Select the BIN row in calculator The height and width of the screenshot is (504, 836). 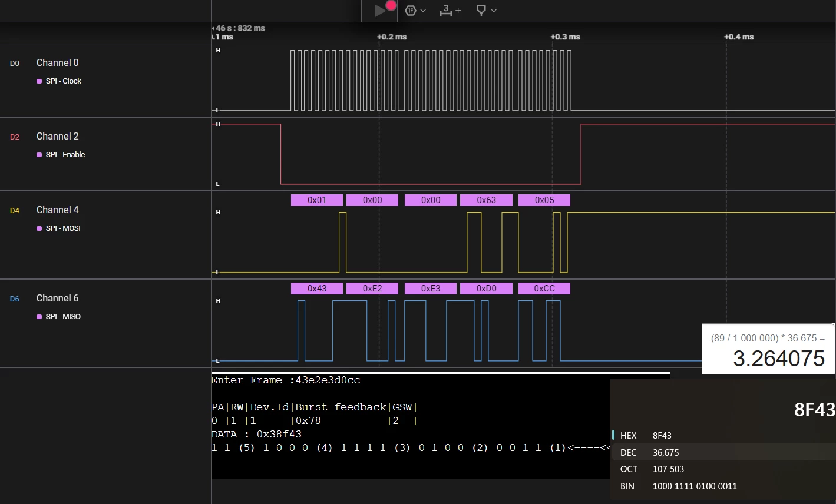point(723,486)
